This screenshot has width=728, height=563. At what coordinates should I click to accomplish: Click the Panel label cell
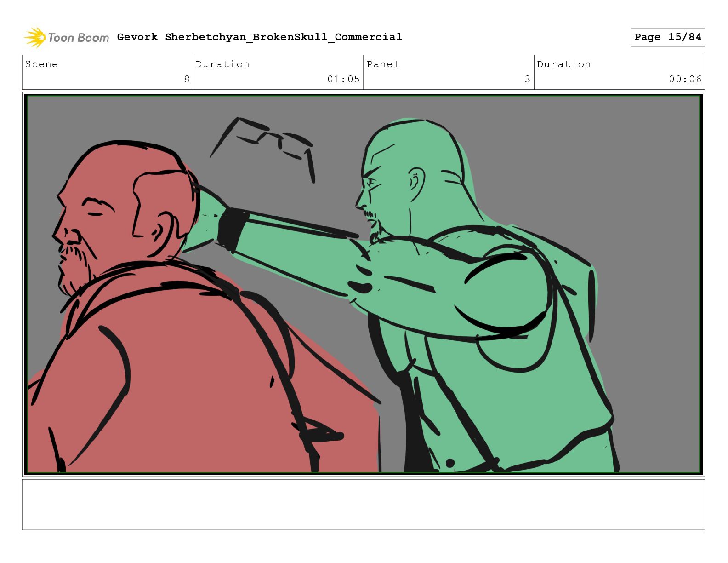[449, 72]
